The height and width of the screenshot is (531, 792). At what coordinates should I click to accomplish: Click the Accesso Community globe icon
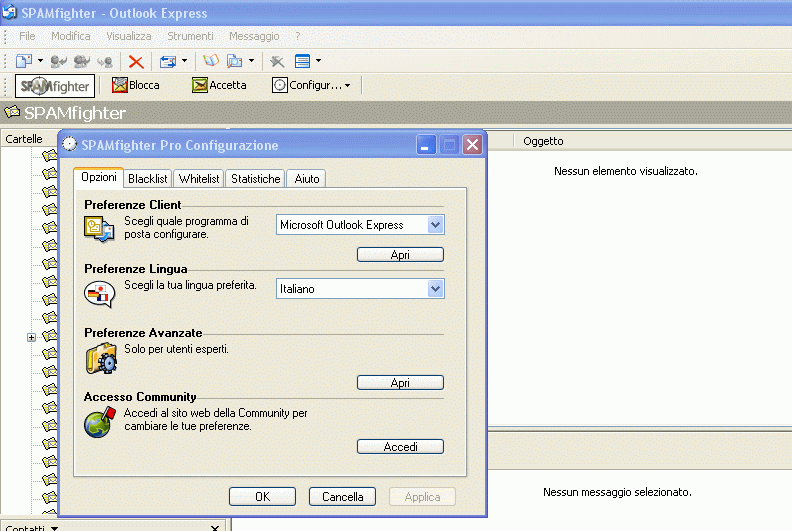tap(100, 422)
